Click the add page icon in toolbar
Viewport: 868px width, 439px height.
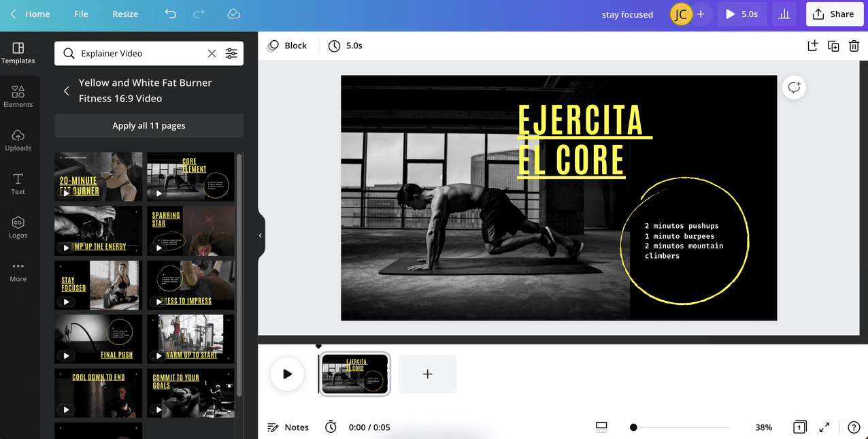coord(812,46)
